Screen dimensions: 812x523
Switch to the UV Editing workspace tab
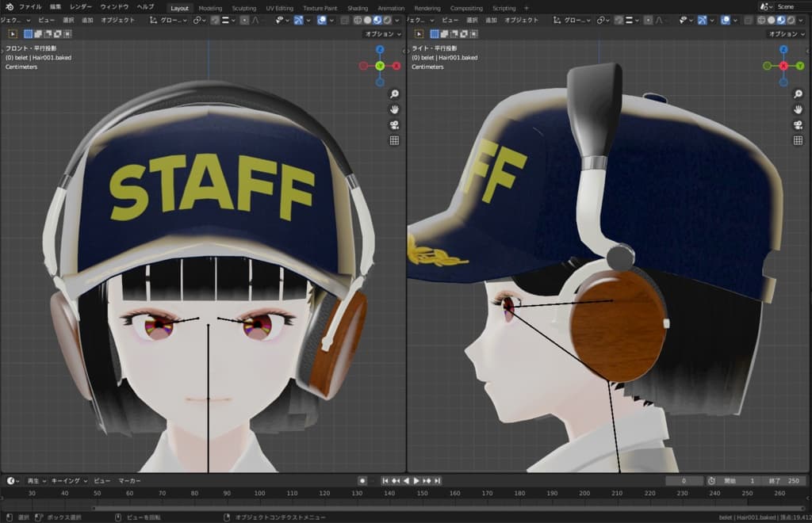279,8
